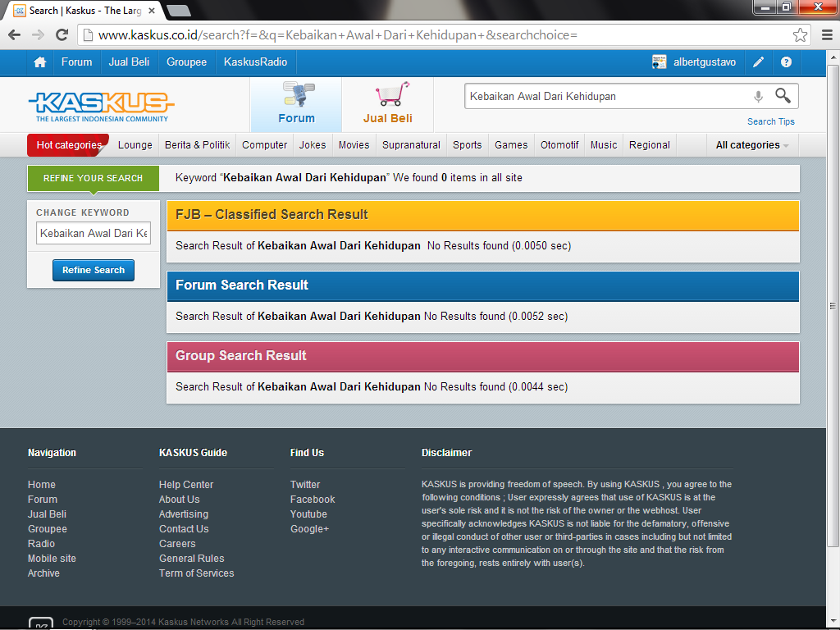Viewport: 840px width, 630px height.
Task: Click the Forum megaphone icon
Action: (299, 94)
